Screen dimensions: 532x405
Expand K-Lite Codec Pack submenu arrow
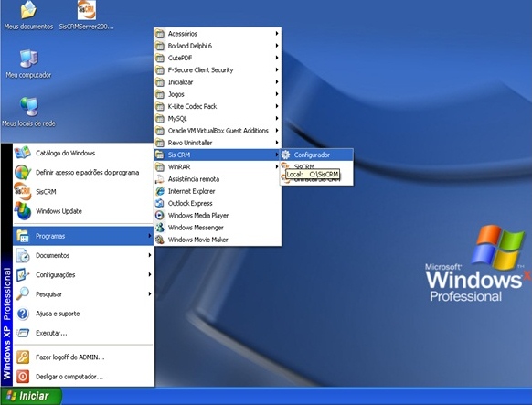pyautogui.click(x=277, y=106)
